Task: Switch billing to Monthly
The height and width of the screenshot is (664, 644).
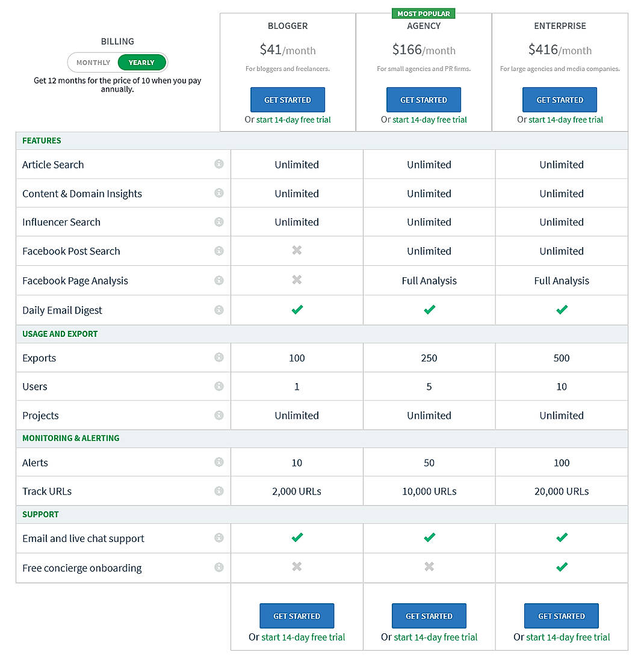Action: pos(93,63)
